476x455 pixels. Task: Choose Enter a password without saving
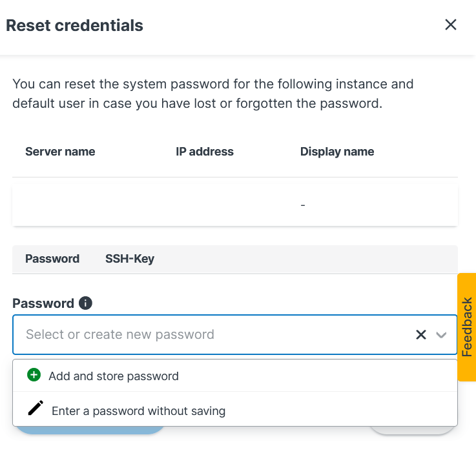click(x=138, y=410)
